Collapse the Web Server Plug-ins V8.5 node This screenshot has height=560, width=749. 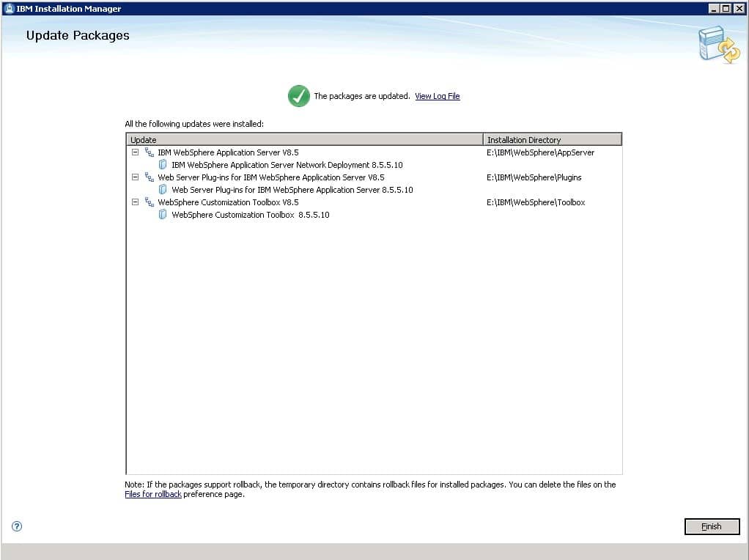(135, 177)
